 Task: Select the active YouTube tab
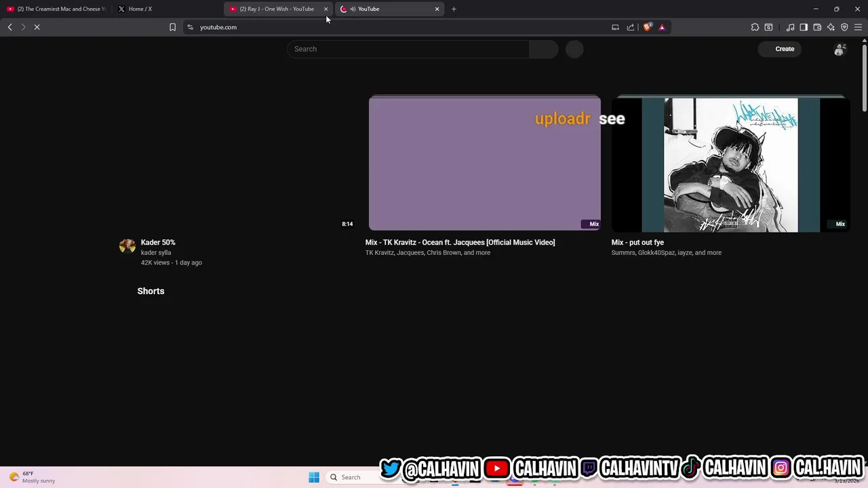tap(389, 9)
